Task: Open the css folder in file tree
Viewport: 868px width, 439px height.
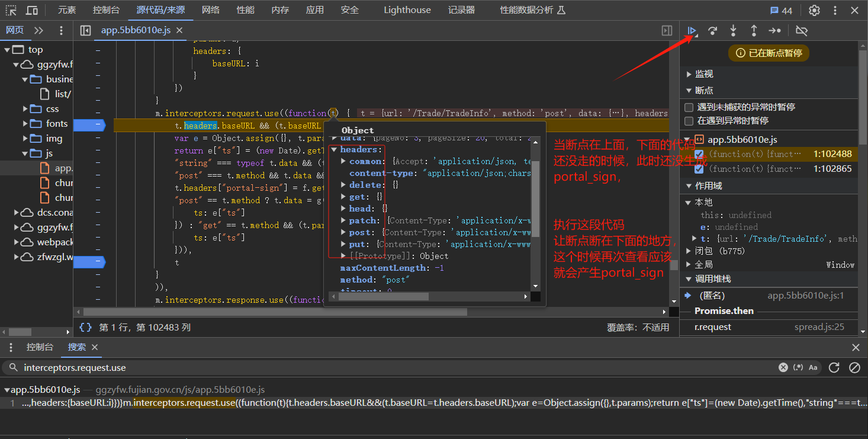Action: click(x=52, y=108)
